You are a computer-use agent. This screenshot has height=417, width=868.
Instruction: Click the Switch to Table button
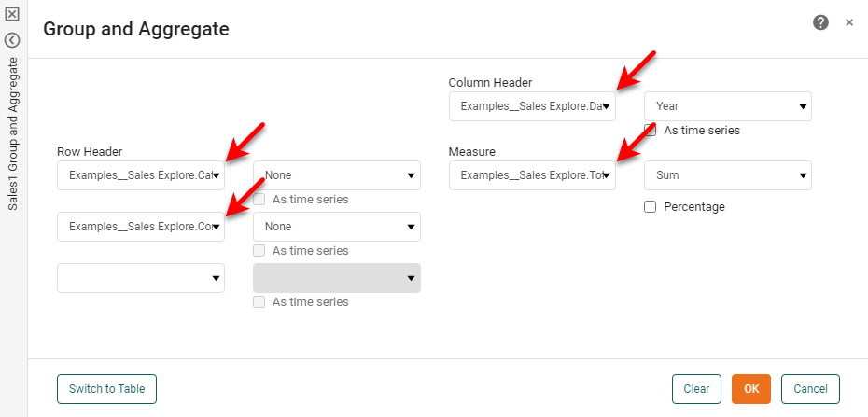pyautogui.click(x=106, y=389)
